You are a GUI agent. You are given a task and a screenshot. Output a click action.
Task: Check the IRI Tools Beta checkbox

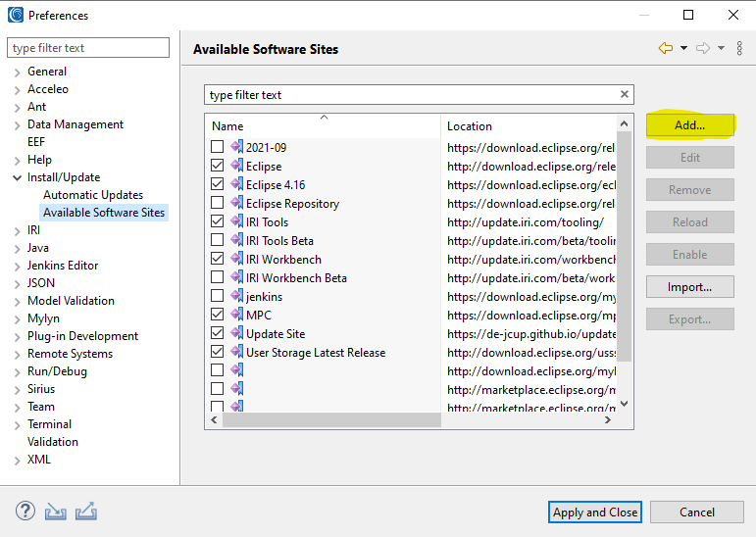point(217,239)
